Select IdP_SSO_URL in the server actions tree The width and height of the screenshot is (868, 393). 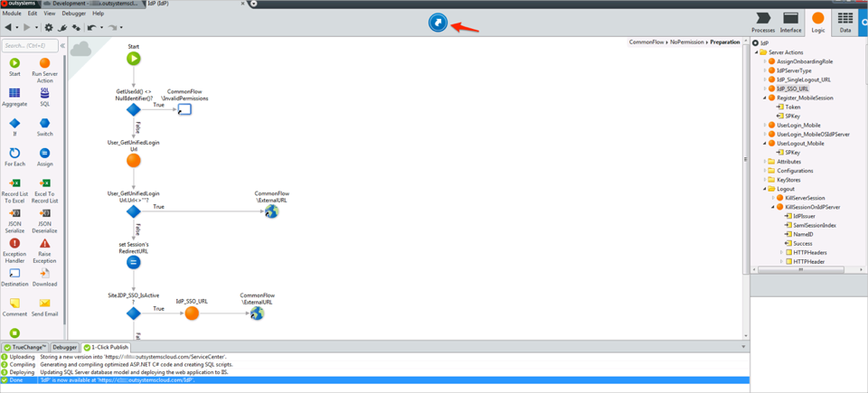(792, 89)
